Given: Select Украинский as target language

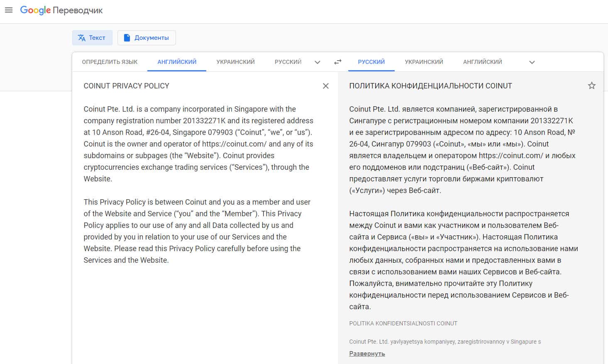Looking at the screenshot, I should tap(424, 62).
